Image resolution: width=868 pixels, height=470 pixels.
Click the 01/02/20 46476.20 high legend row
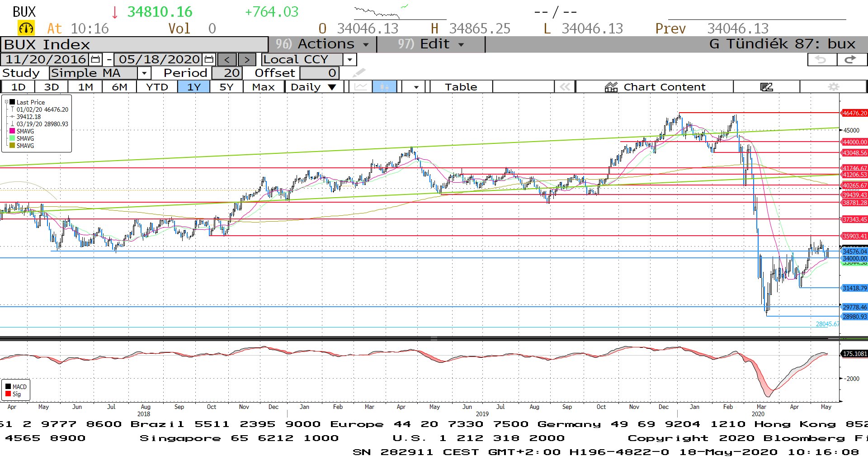pos(39,109)
